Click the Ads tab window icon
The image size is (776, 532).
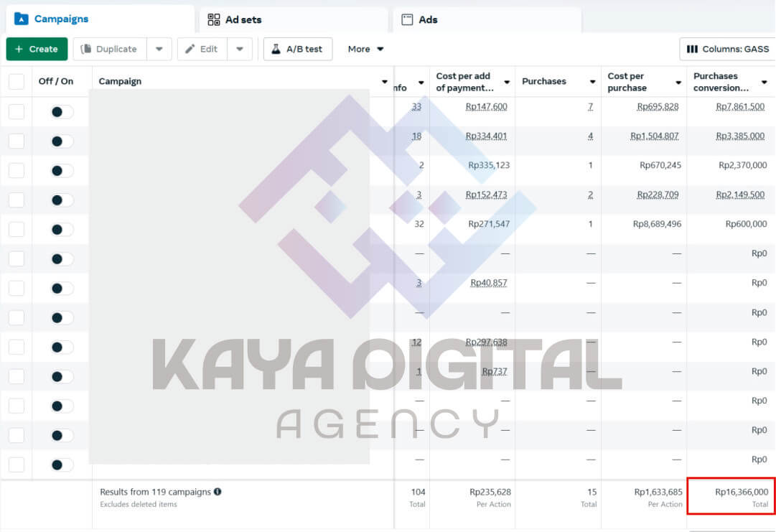407,19
